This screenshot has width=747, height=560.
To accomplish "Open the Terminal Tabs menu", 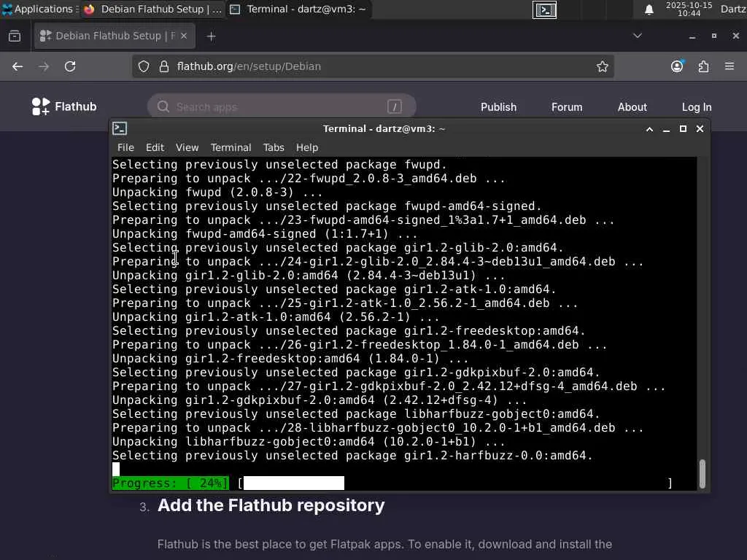I will coord(274,147).
